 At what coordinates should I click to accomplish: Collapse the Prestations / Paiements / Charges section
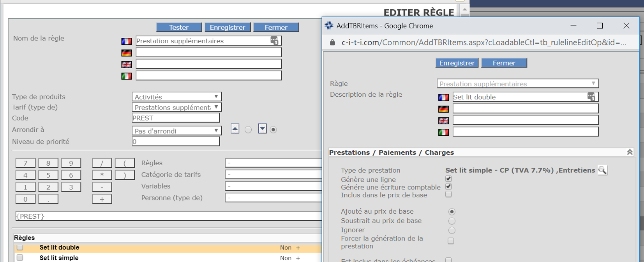[x=630, y=152]
